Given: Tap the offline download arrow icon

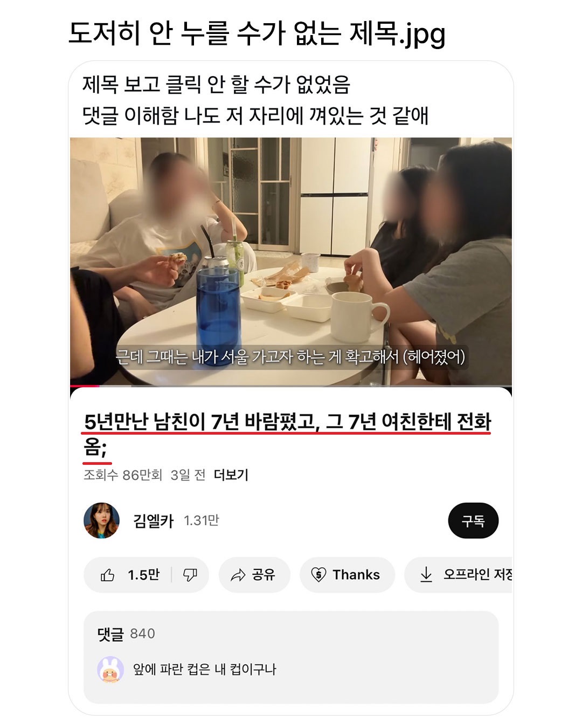Looking at the screenshot, I should coord(426,575).
